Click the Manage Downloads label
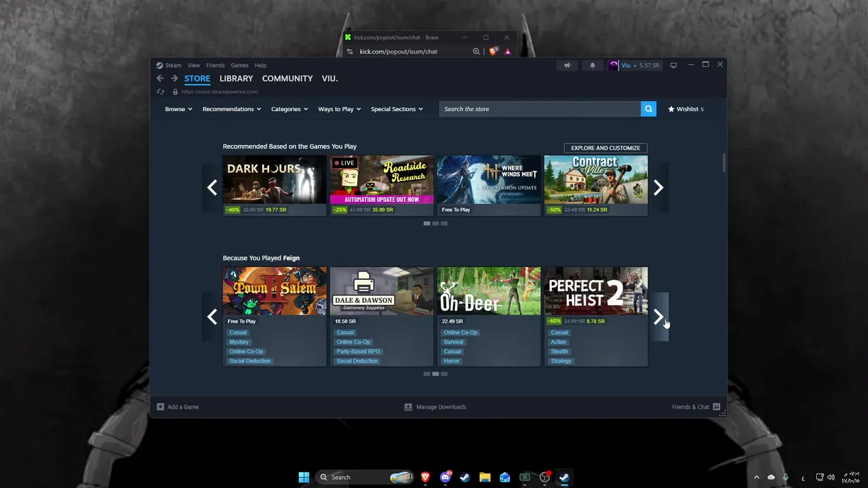This screenshot has width=868, height=488. coord(441,407)
